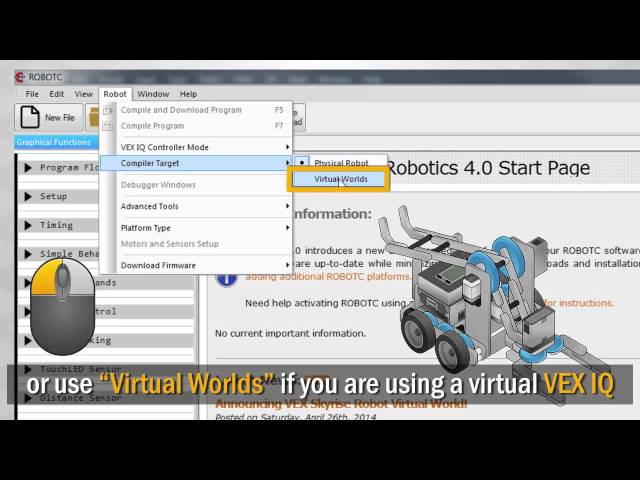The width and height of the screenshot is (640, 480).
Task: Click the Debugger Windows menu entry
Action: click(x=196, y=185)
